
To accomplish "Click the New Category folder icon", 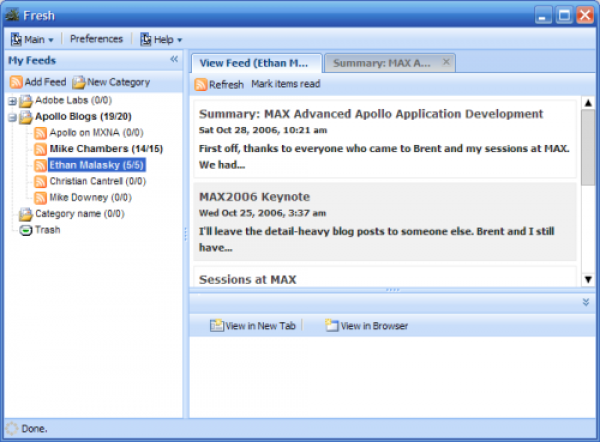I will click(x=78, y=82).
